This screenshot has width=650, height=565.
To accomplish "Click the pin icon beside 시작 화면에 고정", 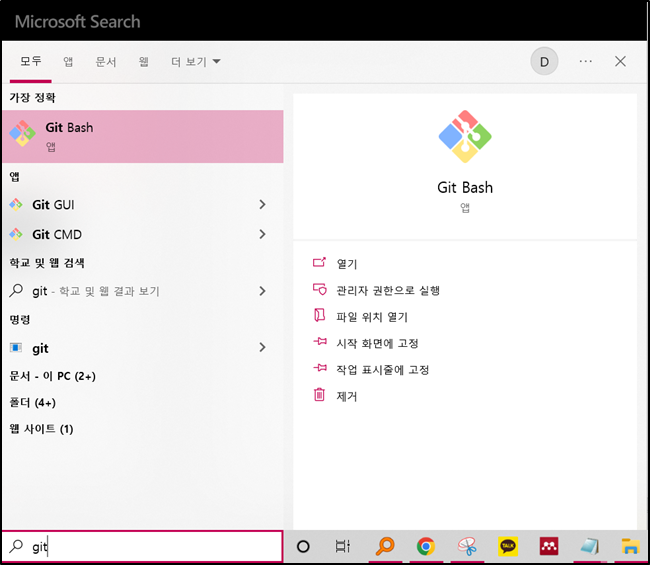I will [320, 342].
